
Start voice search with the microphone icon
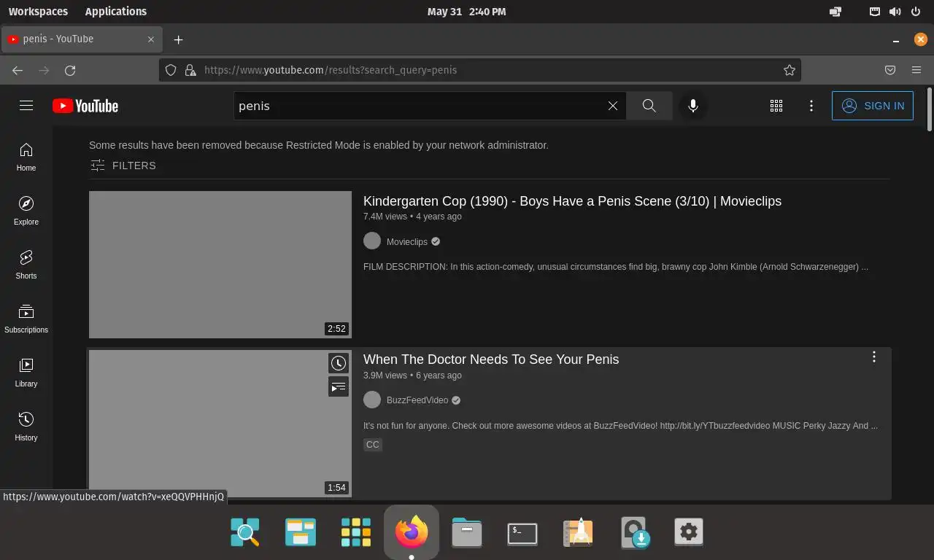(693, 106)
